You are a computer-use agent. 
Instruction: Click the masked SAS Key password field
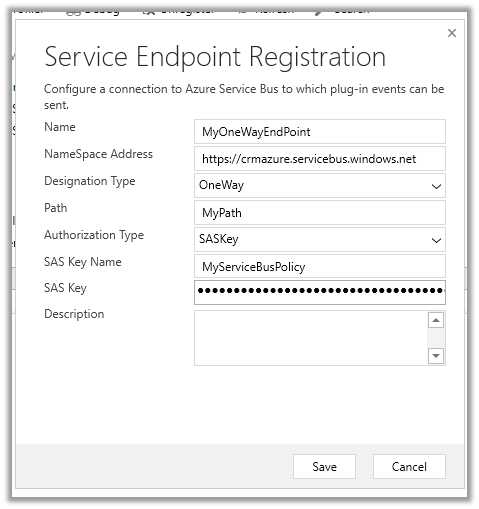pos(320,292)
